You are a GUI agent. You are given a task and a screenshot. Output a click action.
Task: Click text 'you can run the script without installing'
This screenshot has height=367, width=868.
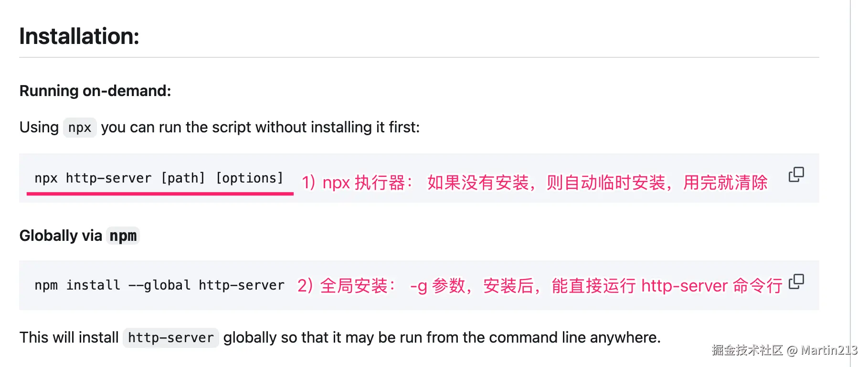click(236, 128)
